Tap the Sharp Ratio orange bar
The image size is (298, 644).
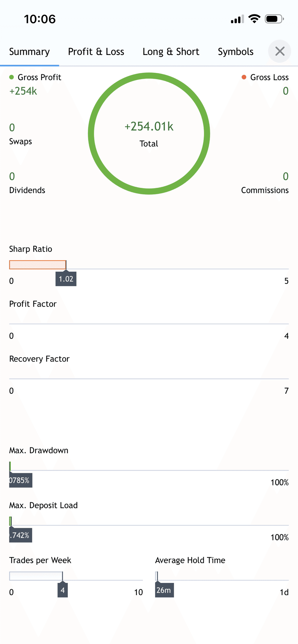coord(38,265)
